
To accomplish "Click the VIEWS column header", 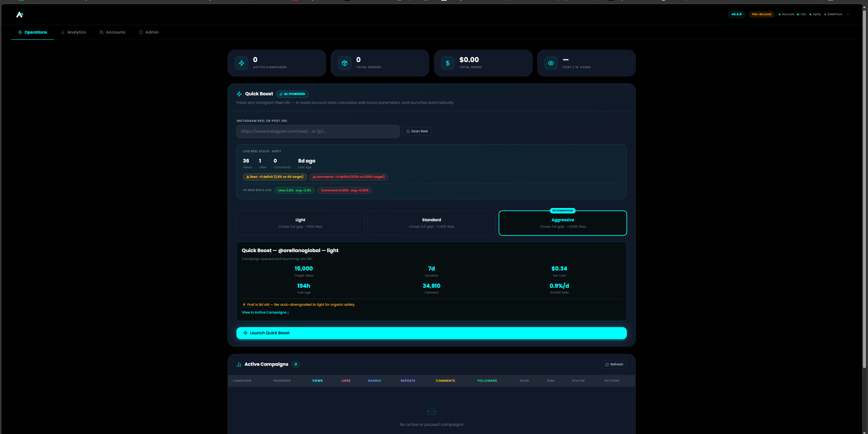I will (317, 381).
